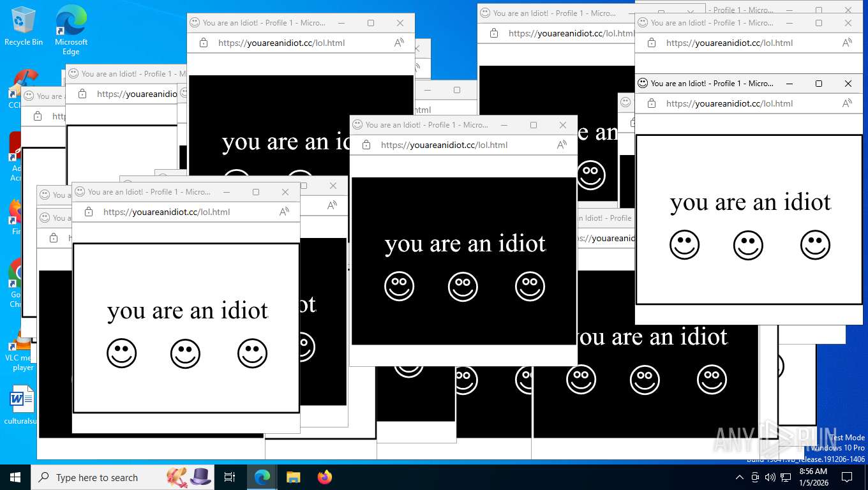The height and width of the screenshot is (490, 868).
Task: Open the Windows Start menu
Action: point(15,477)
